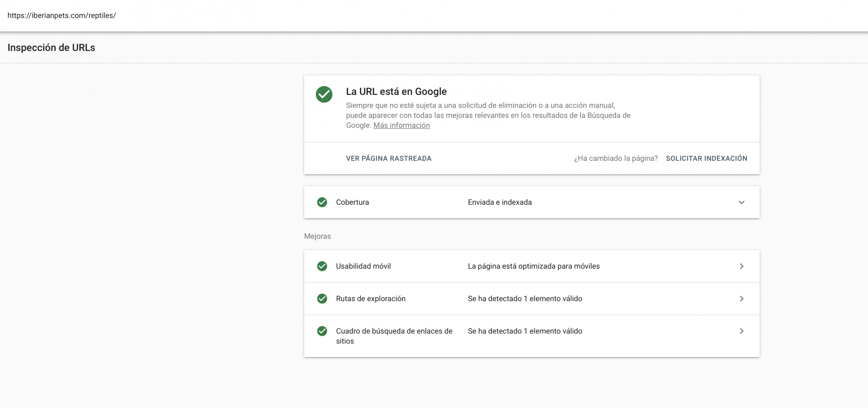Click the Cuadro de búsqueda green check icon

tap(322, 331)
